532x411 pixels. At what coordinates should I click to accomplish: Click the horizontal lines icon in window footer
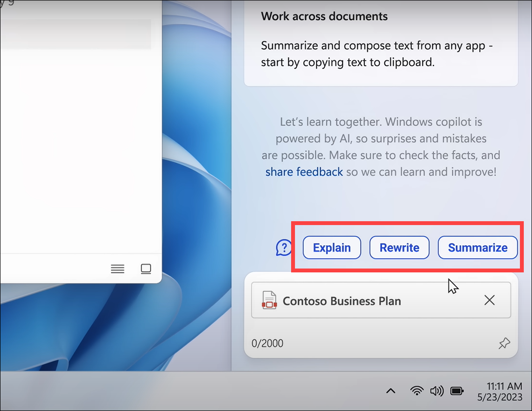pos(117,269)
